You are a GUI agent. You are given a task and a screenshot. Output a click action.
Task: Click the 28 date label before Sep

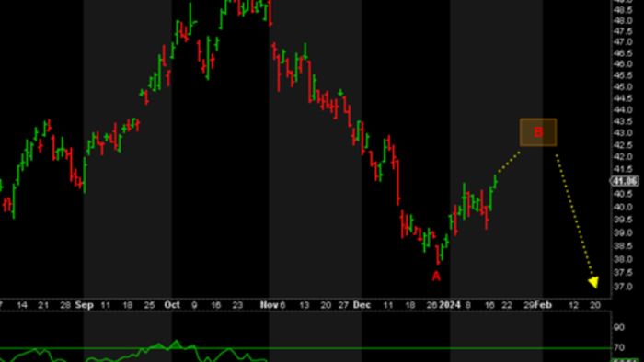[x=65, y=305]
